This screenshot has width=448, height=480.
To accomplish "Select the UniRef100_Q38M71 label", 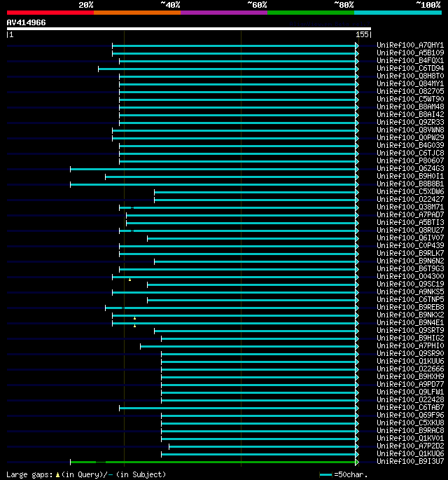I will point(410,207).
